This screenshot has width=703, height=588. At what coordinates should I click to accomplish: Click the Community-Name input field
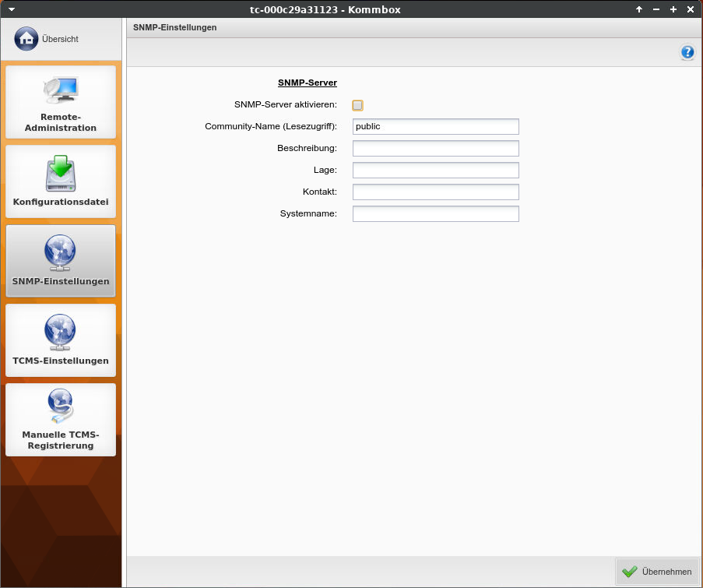(x=436, y=126)
